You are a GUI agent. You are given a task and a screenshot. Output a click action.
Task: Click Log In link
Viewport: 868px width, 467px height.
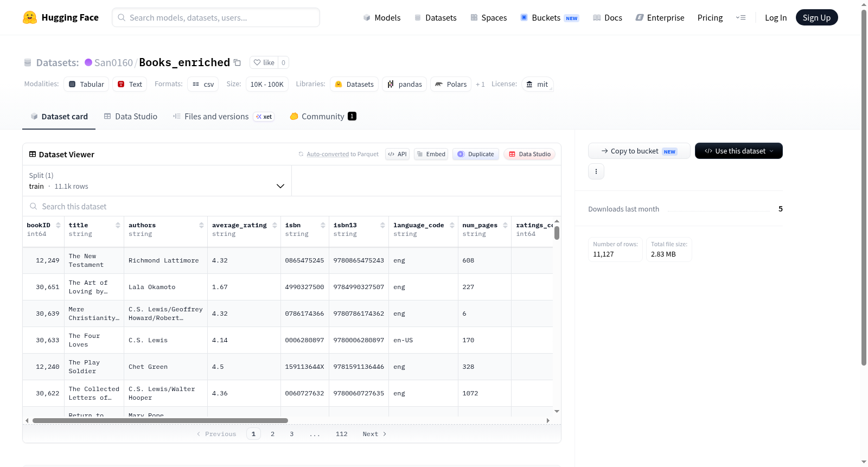(x=776, y=17)
